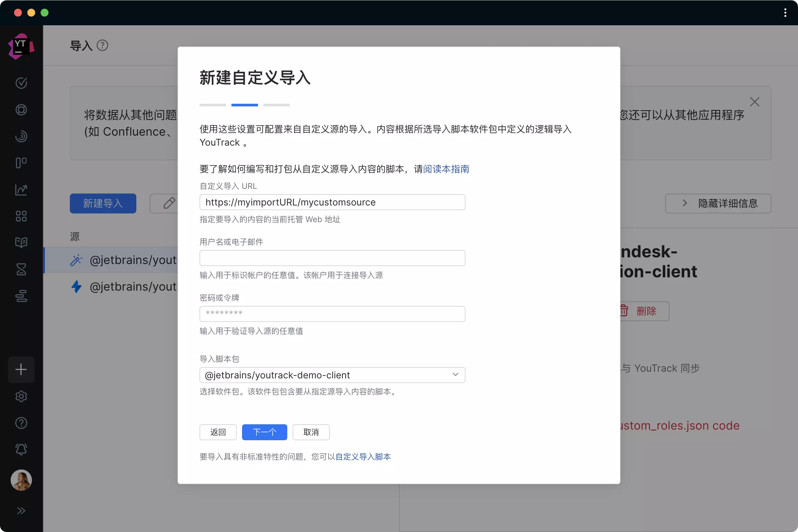Open the browser overflow menu at top right

point(785,13)
